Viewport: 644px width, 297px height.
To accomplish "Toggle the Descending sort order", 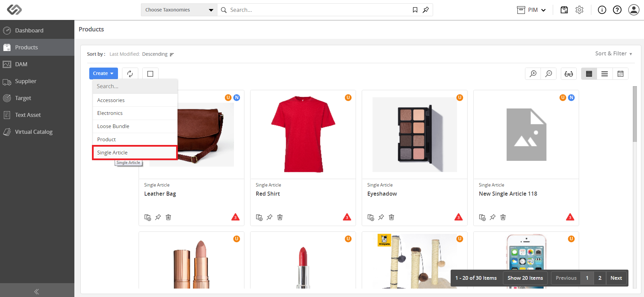I will pos(158,54).
